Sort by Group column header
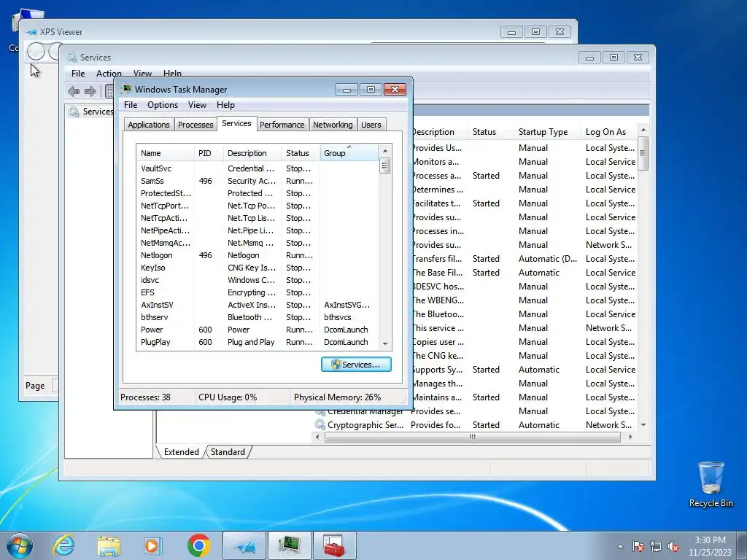This screenshot has width=747, height=560. (x=349, y=153)
